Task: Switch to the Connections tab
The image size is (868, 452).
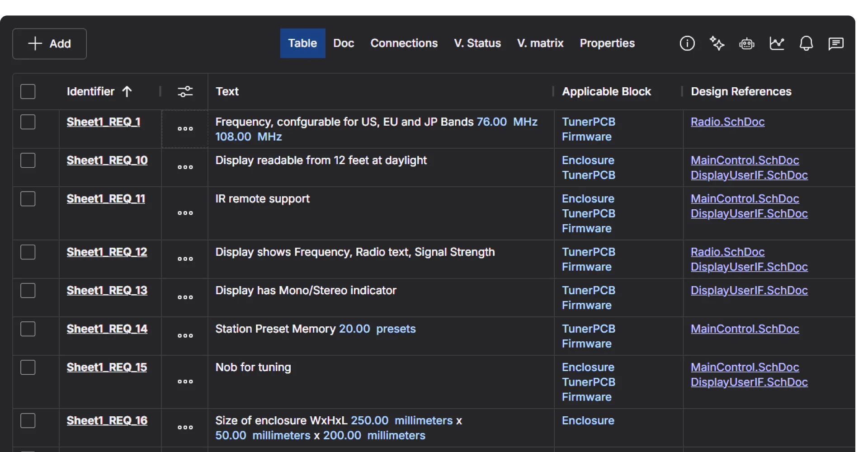Action: [404, 43]
